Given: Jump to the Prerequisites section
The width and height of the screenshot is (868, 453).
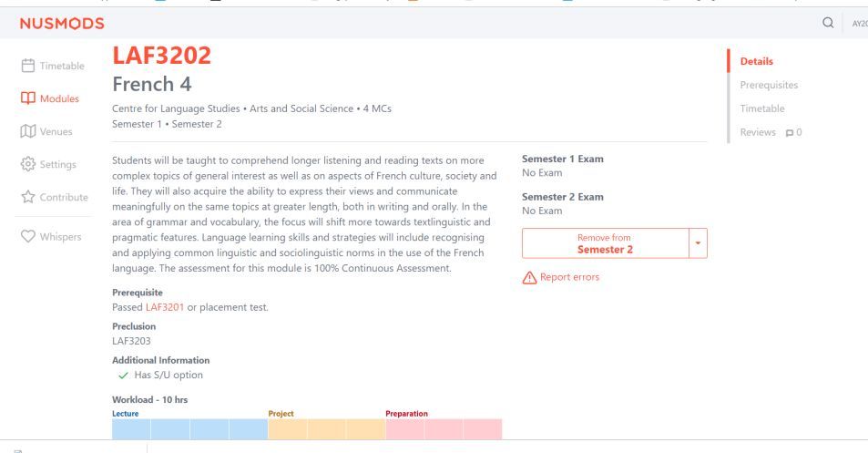Looking at the screenshot, I should 769,85.
